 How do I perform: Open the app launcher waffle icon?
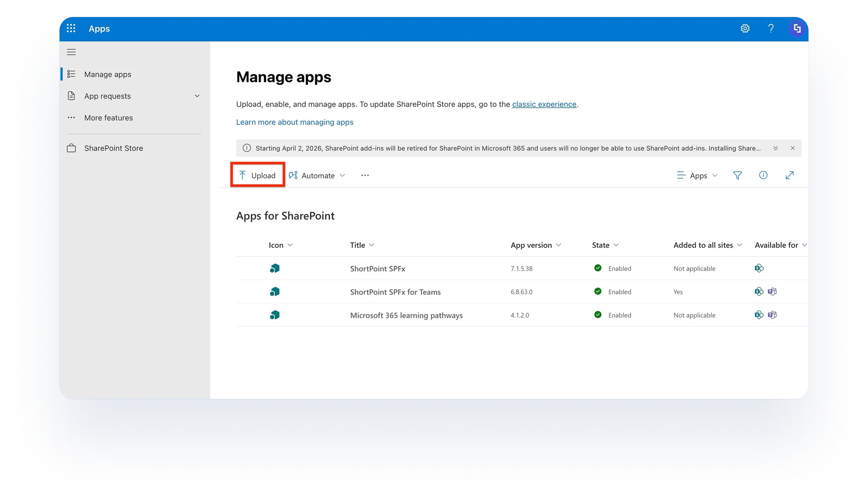tap(71, 28)
